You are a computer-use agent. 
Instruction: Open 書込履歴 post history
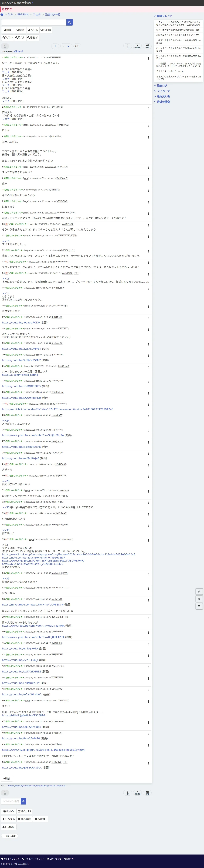(x=25, y=819)
